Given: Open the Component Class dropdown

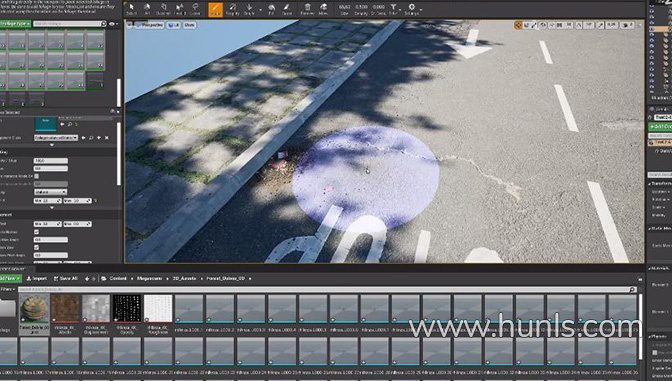Looking at the screenshot, I should pyautogui.click(x=56, y=138).
